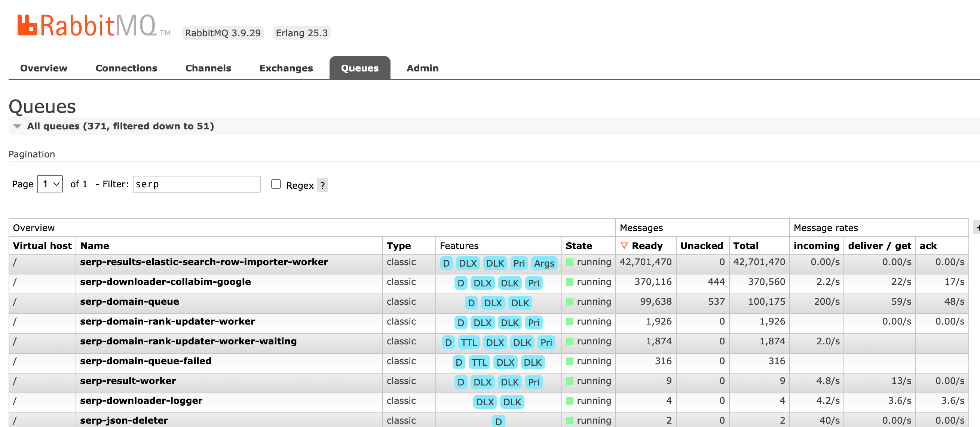Sort by ack rate column

point(928,246)
